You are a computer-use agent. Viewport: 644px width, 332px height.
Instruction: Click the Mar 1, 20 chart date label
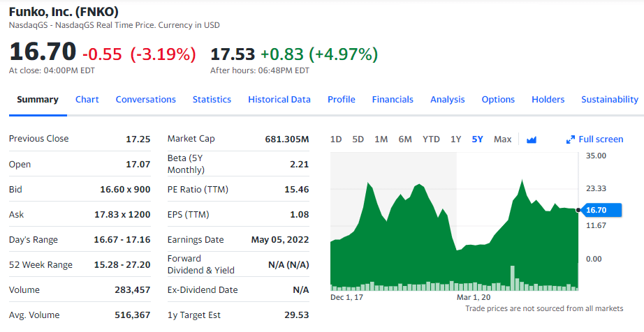click(x=474, y=297)
